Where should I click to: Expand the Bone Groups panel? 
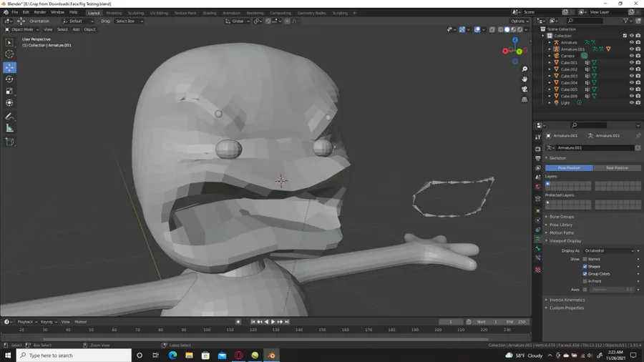[x=562, y=217]
